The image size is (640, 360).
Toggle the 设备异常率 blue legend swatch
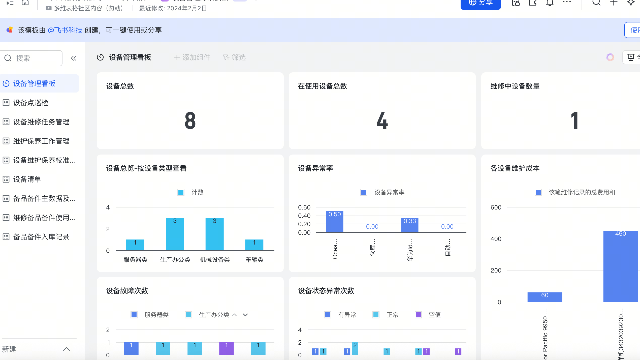point(363,193)
